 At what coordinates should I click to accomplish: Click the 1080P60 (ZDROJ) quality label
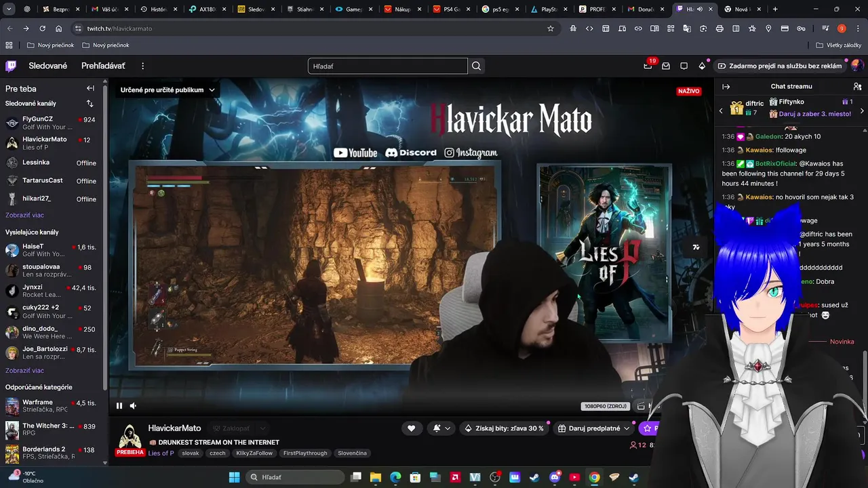(604, 406)
